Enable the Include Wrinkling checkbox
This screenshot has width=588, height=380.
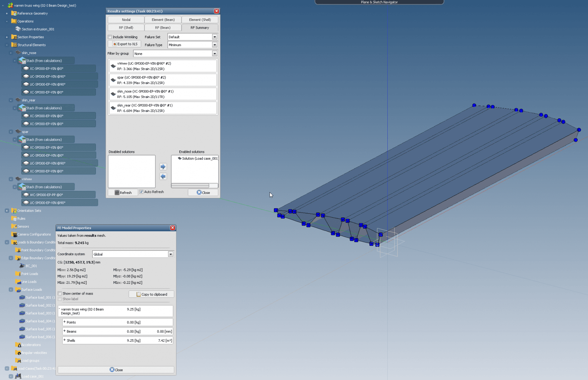pos(110,37)
